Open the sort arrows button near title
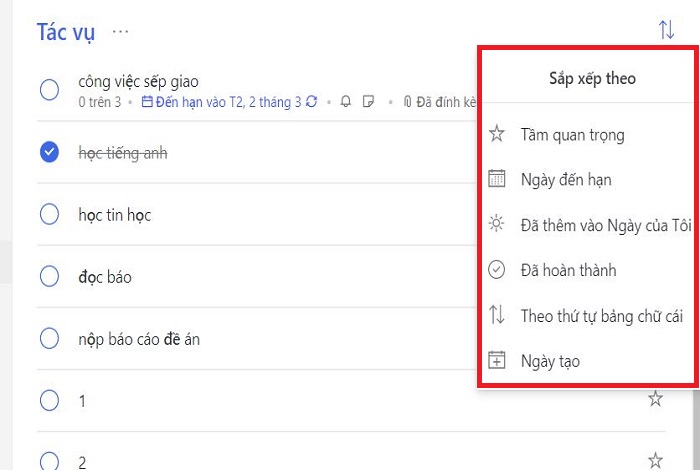The image size is (700, 470). (x=666, y=29)
